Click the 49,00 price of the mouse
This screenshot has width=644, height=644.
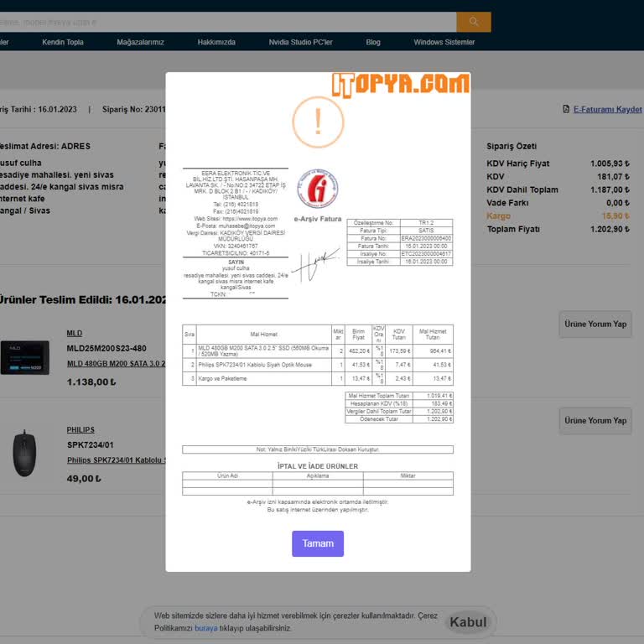(x=84, y=479)
